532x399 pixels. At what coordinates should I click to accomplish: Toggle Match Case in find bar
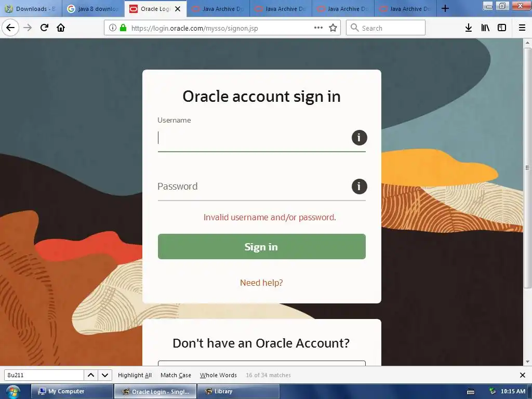pyautogui.click(x=176, y=375)
